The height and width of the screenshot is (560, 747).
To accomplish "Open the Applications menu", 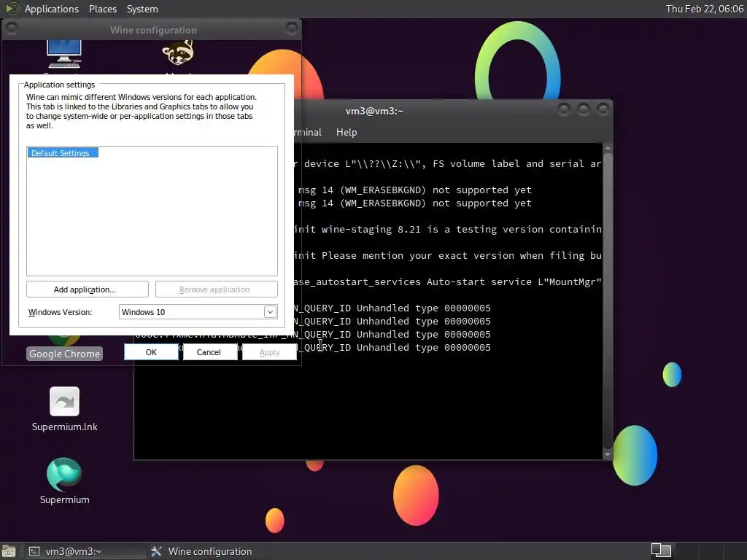I will pos(52,9).
